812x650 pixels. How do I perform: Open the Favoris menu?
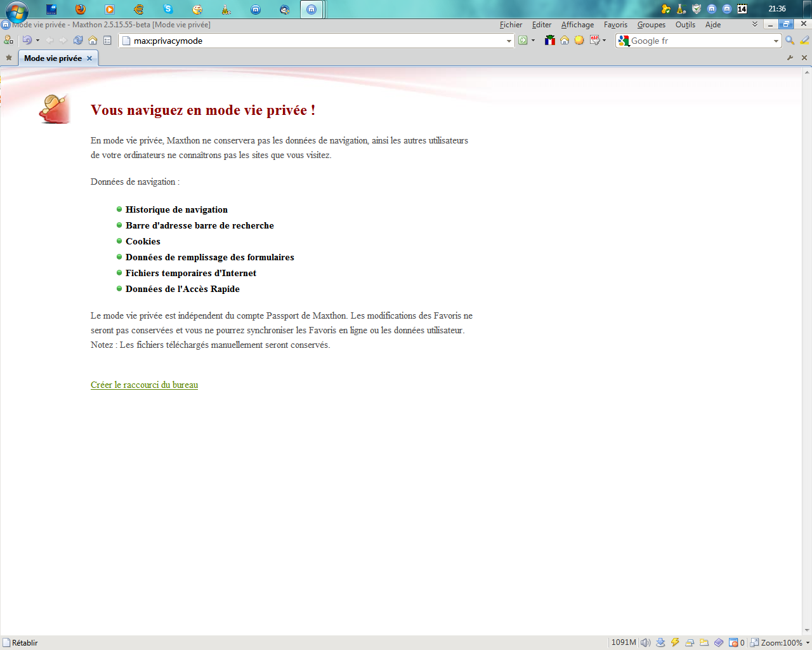pyautogui.click(x=615, y=25)
